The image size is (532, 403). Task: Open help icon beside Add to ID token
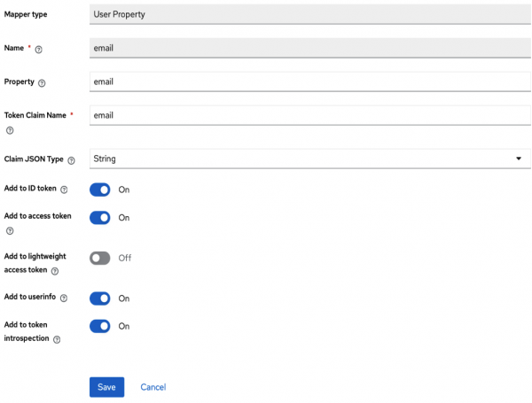[x=64, y=190]
